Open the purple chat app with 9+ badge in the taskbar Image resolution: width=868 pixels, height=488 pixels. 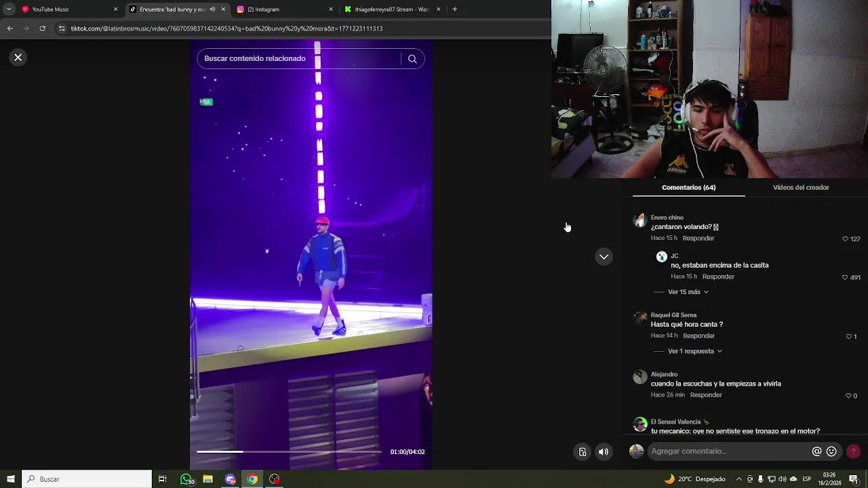tap(231, 479)
